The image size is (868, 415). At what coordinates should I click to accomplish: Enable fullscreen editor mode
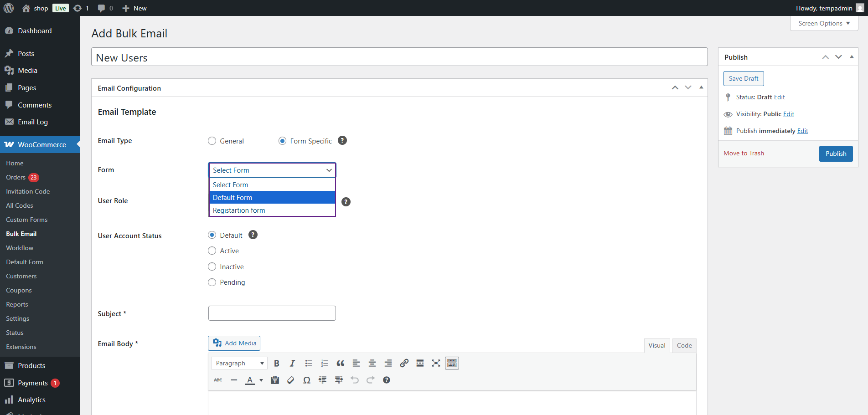coord(436,363)
